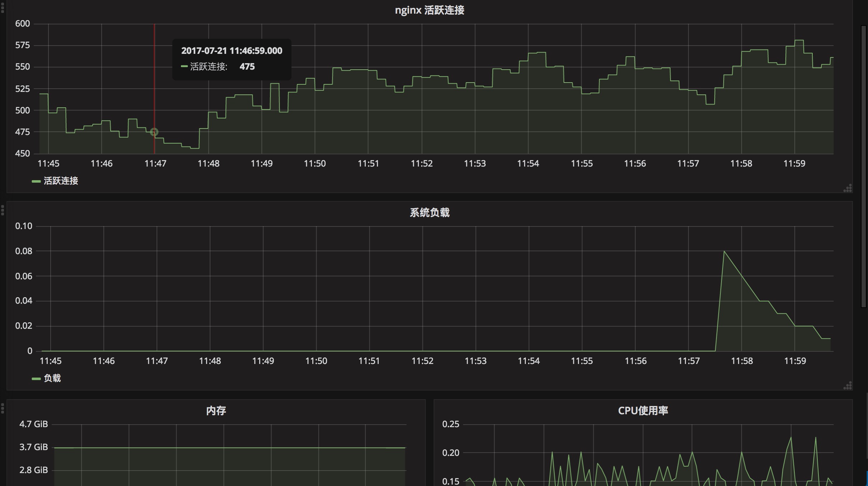This screenshot has width=868, height=486.
Task: Click y-axis label 0.10 on 系统负载 graph
Action: click(24, 226)
